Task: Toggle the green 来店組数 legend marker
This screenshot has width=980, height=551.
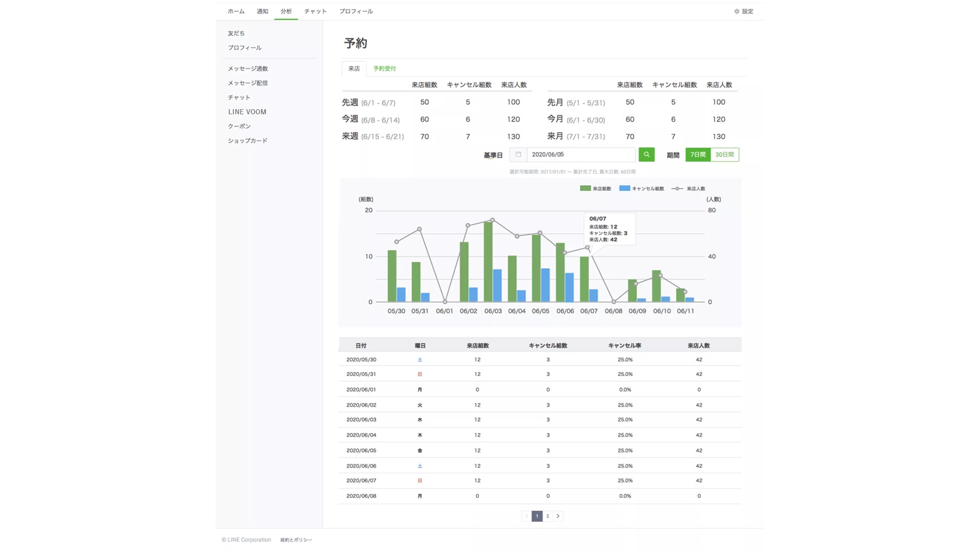Action: [x=585, y=188]
